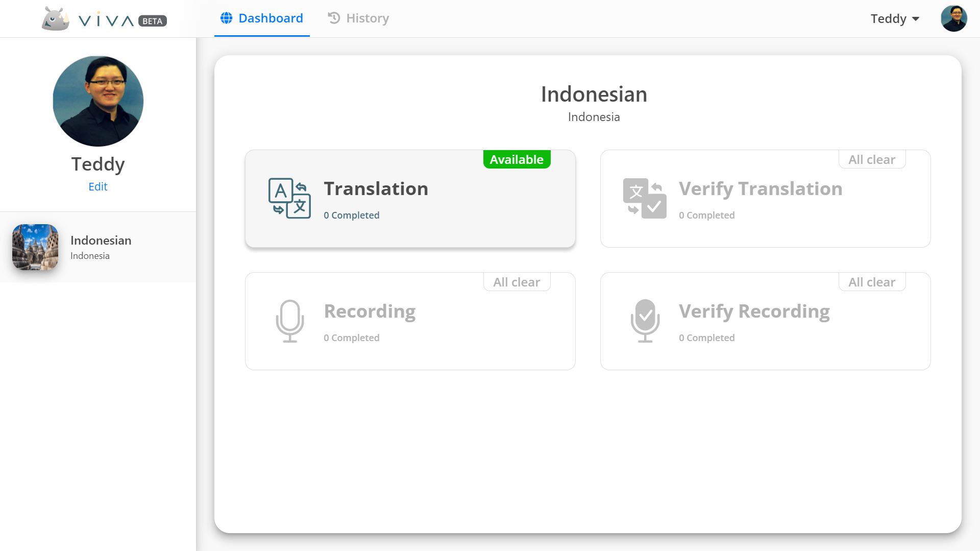Click the large sidebar profile photo
Screen dimensions: 980x551
pos(98,101)
